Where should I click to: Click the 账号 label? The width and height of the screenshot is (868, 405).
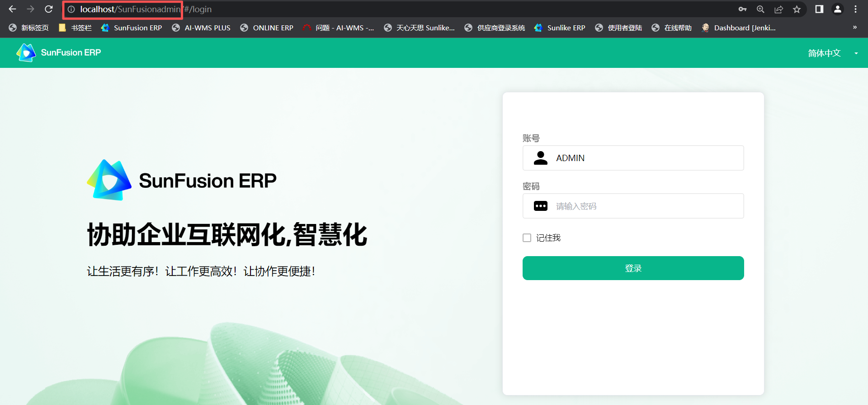[531, 138]
